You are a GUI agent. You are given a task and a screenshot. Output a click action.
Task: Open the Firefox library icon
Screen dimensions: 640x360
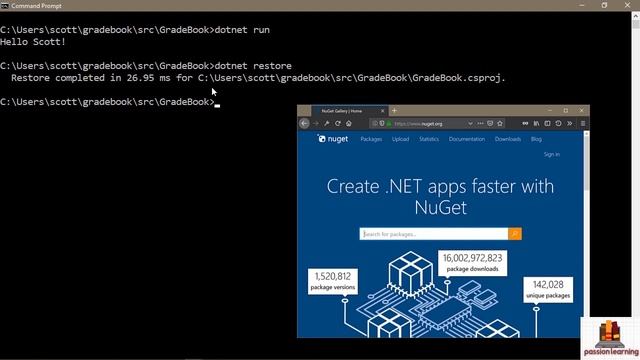pyautogui.click(x=536, y=123)
